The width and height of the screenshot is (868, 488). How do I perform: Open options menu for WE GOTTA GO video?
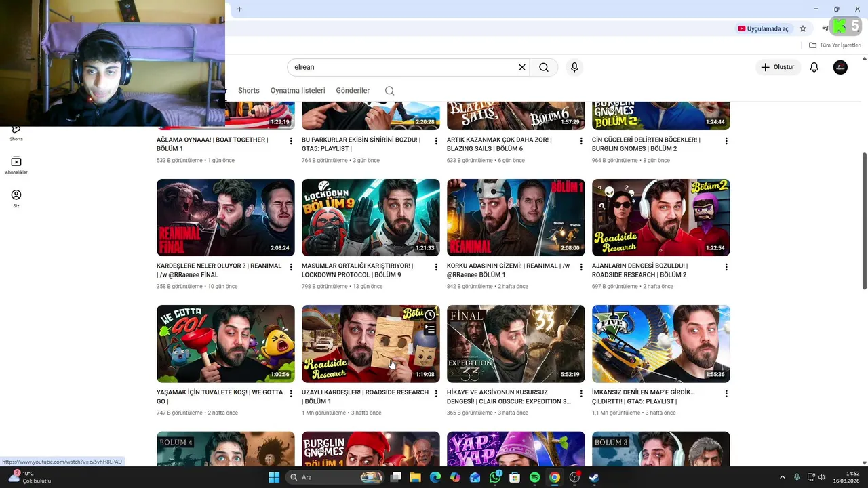pyautogui.click(x=291, y=393)
